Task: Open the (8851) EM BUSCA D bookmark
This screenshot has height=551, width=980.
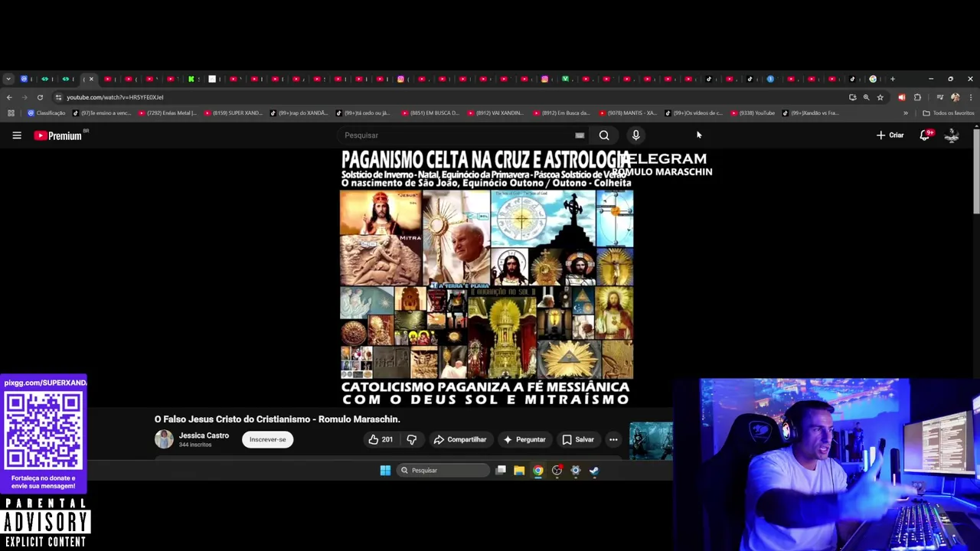Action: point(431,113)
